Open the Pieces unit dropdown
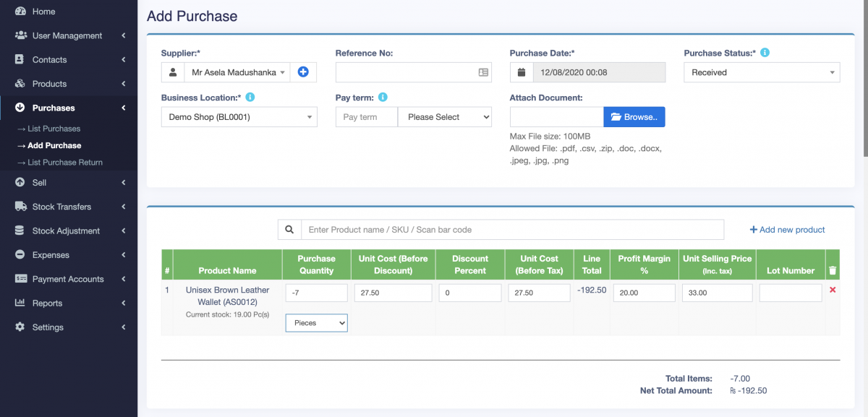Screen dimensions: 868x417 (317, 323)
